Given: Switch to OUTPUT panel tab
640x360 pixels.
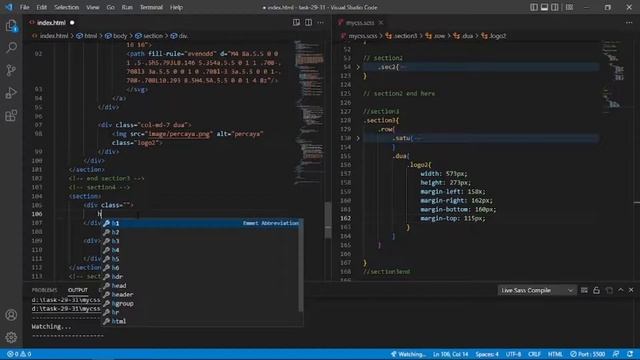Looking at the screenshot, I should [78, 290].
